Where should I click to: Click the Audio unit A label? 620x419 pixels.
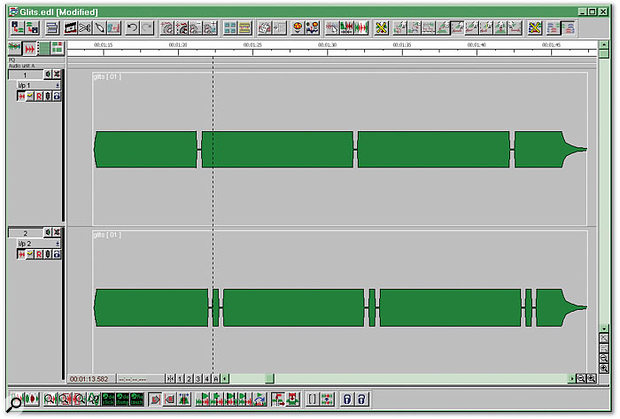(22, 66)
